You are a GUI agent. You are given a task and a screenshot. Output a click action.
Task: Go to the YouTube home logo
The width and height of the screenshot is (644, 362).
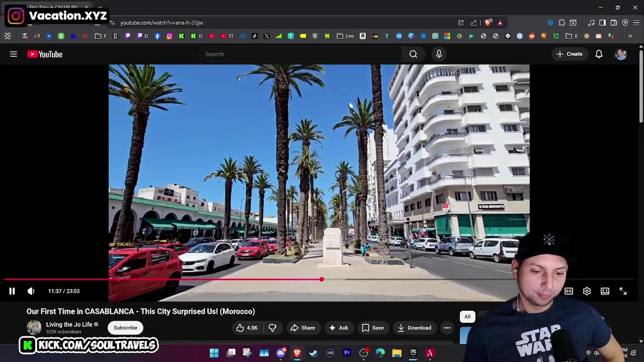(x=45, y=54)
